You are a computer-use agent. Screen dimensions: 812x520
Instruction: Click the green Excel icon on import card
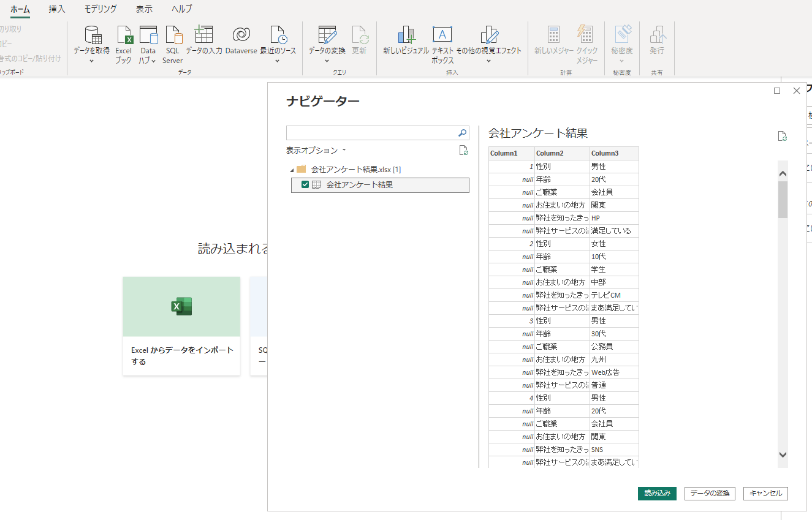pyautogui.click(x=181, y=306)
